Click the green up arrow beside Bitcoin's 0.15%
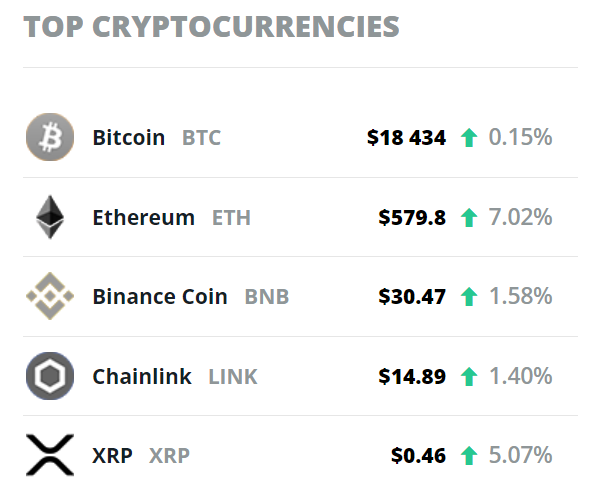 point(469,138)
